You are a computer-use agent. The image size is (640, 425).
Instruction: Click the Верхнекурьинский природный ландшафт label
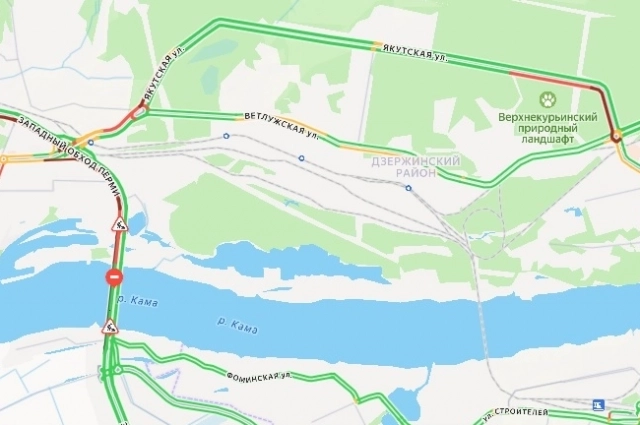pyautogui.click(x=547, y=128)
